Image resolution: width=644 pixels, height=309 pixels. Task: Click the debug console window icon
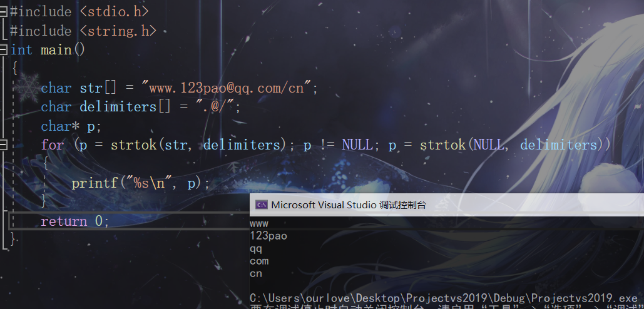pyautogui.click(x=261, y=205)
